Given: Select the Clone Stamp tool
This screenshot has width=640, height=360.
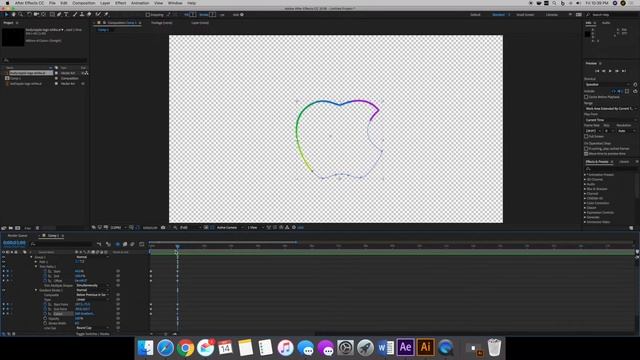Looking at the screenshot, I should point(82,14).
